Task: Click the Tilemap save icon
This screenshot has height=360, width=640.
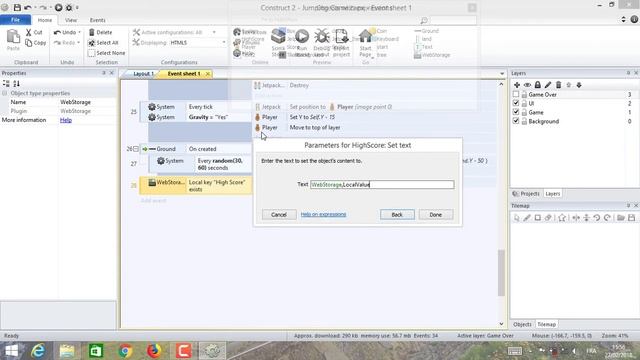Action: tap(631, 218)
